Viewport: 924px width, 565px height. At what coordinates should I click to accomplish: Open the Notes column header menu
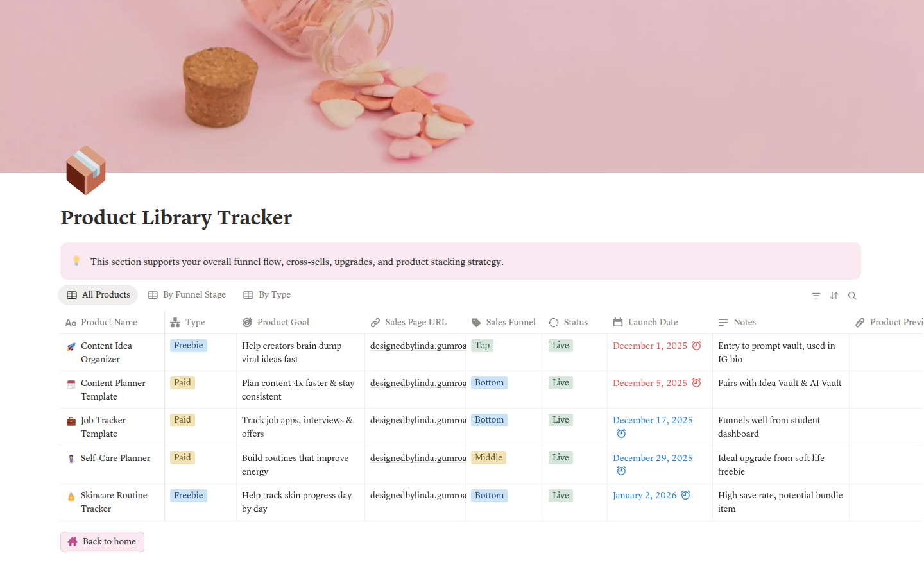click(x=780, y=323)
